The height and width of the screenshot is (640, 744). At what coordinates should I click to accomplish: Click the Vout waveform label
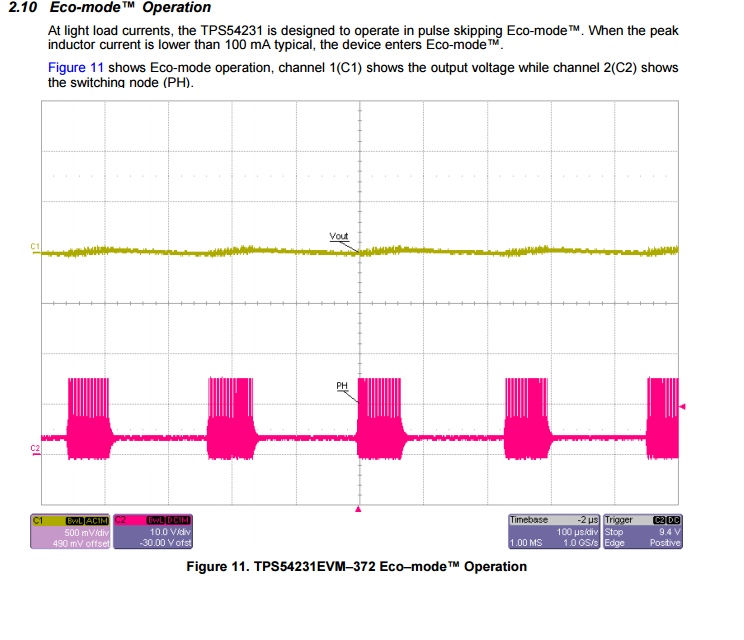(x=339, y=236)
